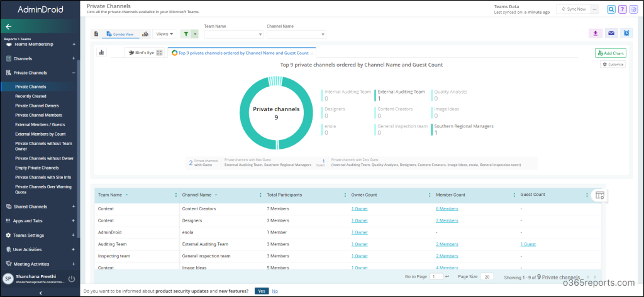Open External Members by Count report

coord(40,134)
